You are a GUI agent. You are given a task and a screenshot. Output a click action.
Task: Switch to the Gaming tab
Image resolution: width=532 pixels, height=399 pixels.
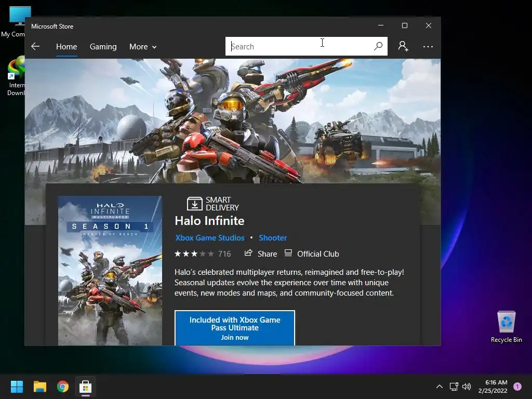[x=103, y=46]
